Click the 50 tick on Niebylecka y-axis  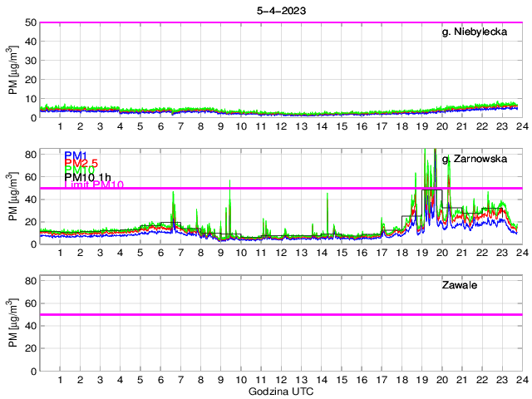(30, 22)
